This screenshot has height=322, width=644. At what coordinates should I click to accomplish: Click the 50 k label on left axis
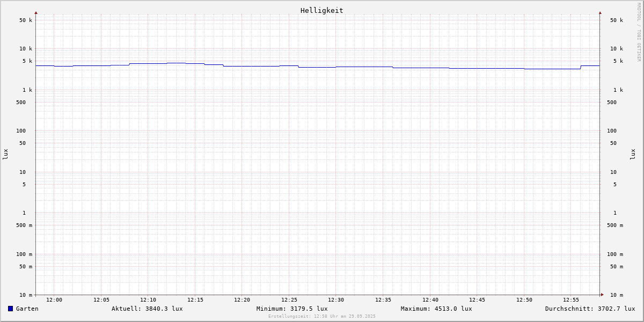tap(26, 20)
